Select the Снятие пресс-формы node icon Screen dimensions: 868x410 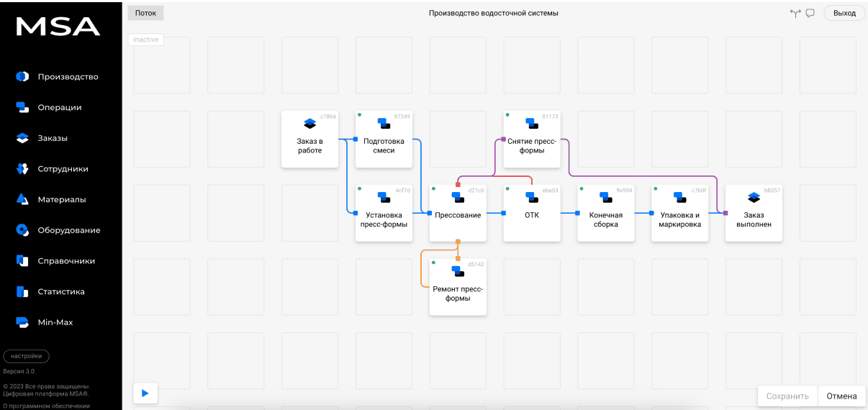click(x=532, y=123)
